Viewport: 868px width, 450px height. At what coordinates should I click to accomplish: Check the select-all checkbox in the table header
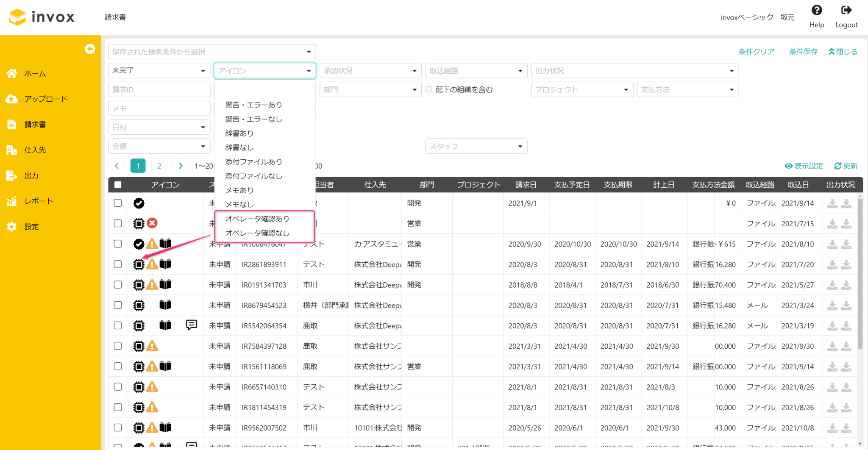117,184
